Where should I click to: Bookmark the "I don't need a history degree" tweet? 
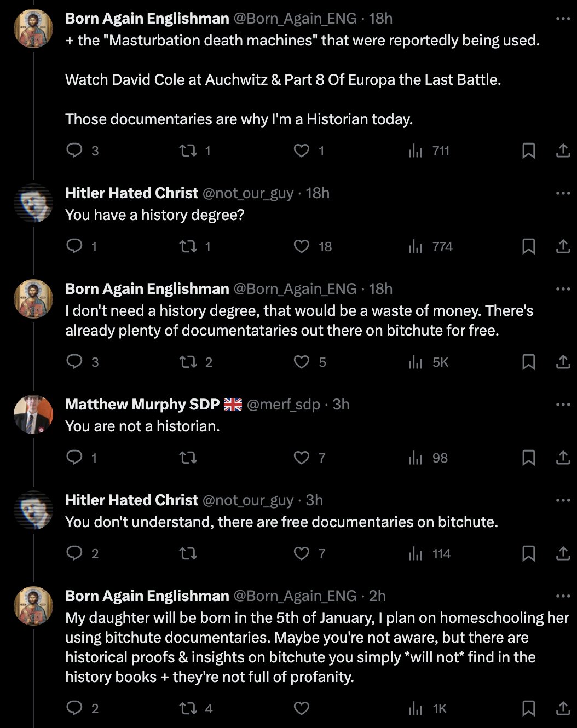coord(528,362)
